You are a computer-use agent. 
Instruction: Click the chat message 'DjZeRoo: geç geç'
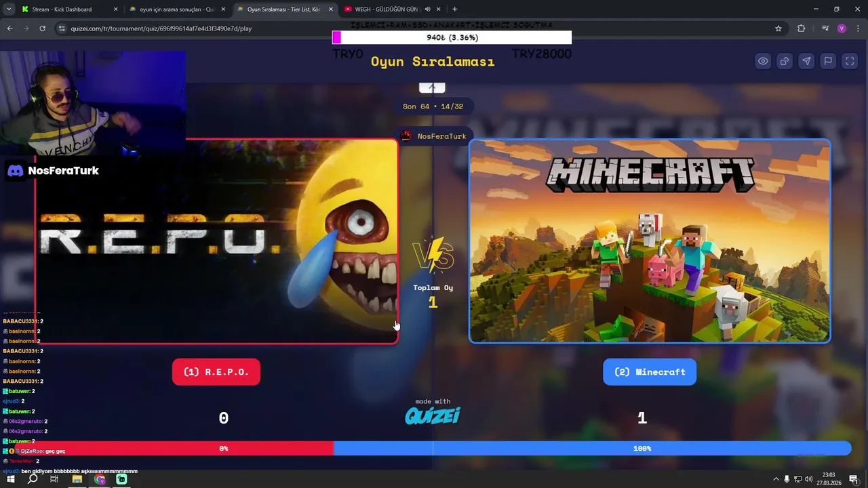tap(34, 451)
